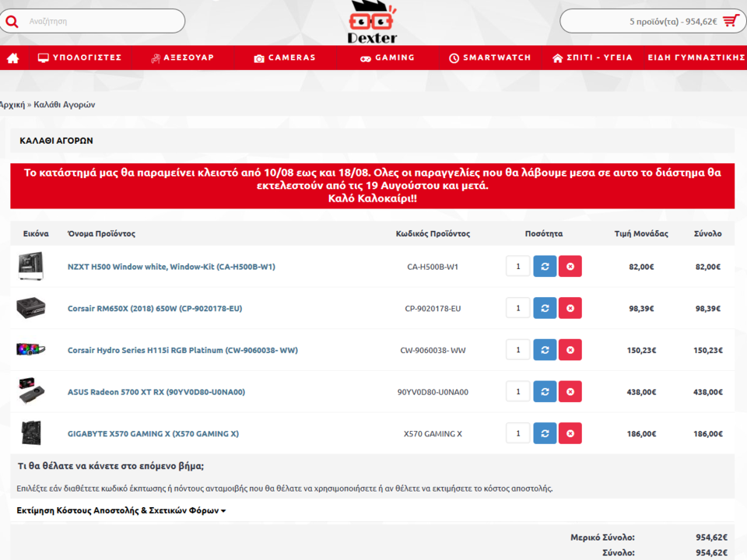Remove Corsair Hydro H115i from cart
The width and height of the screenshot is (747, 560).
[570, 350]
